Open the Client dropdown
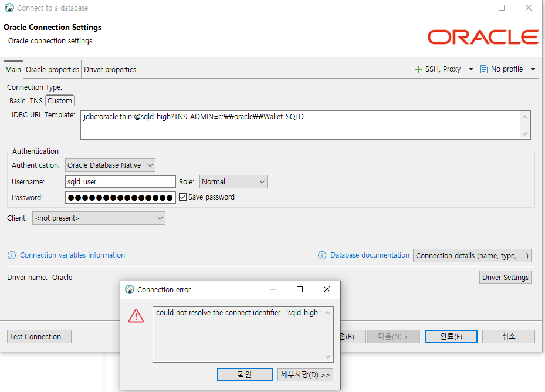The image size is (545, 392). click(99, 218)
